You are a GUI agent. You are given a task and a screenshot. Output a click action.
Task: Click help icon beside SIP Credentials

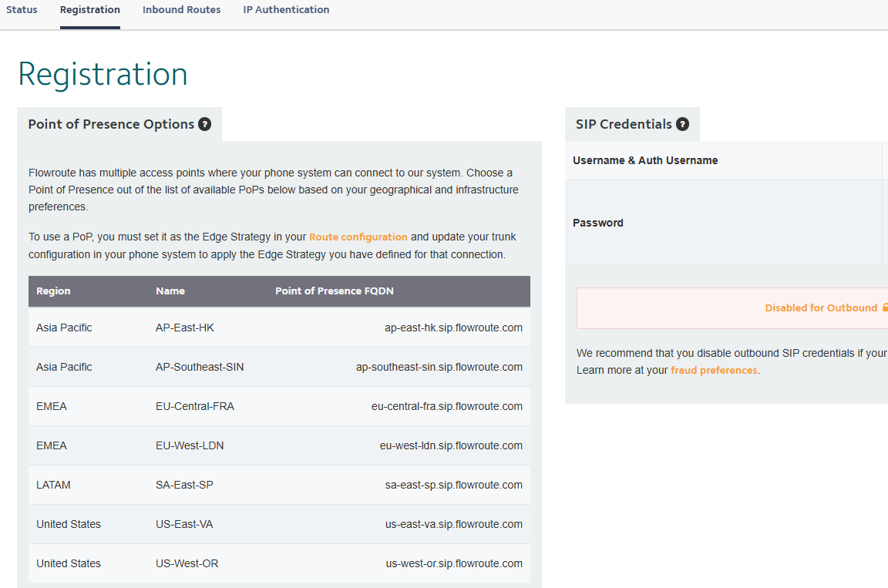pyautogui.click(x=683, y=124)
